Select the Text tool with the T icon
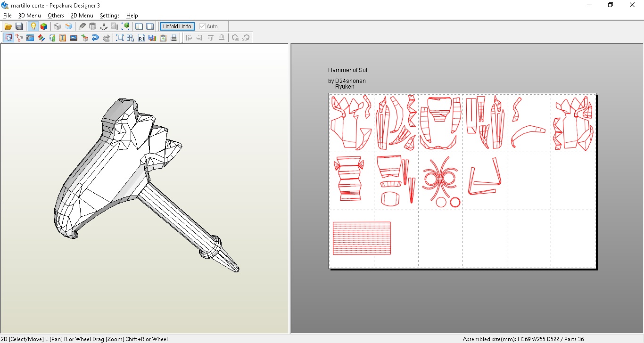The height and width of the screenshot is (343, 644). point(63,38)
